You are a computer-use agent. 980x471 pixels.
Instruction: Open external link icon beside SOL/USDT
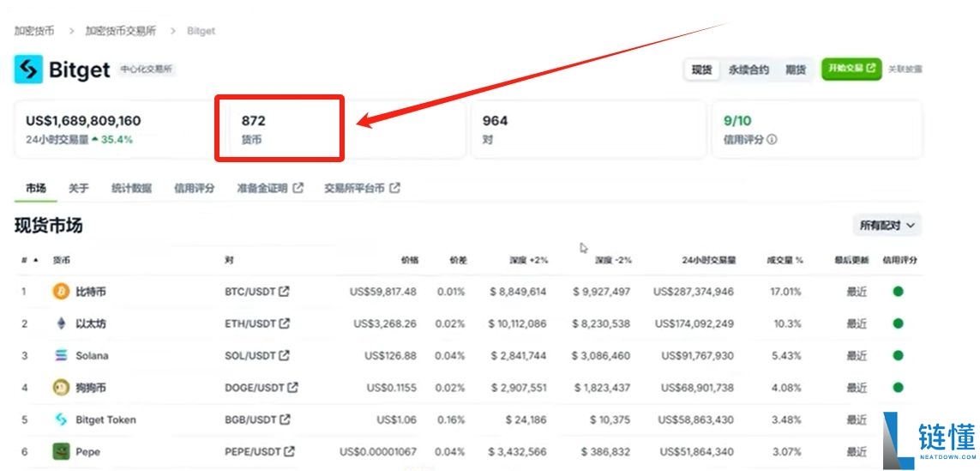point(284,355)
